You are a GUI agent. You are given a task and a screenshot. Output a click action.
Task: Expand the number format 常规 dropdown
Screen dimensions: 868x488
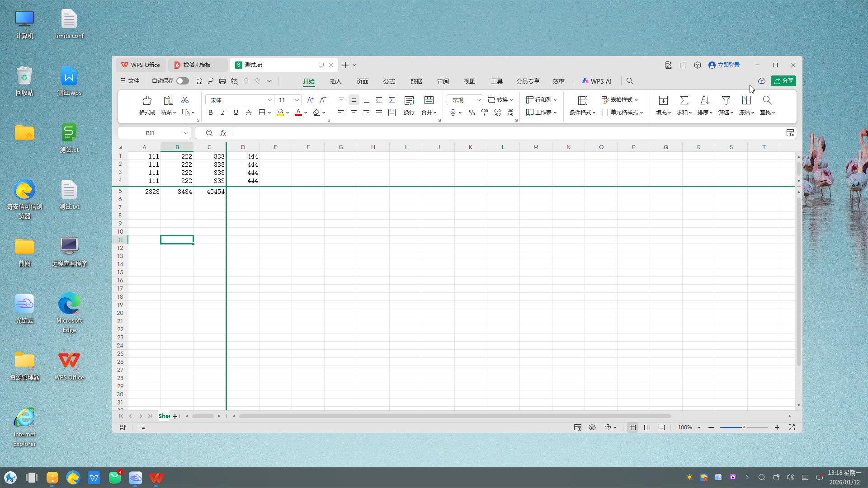pyautogui.click(x=479, y=100)
